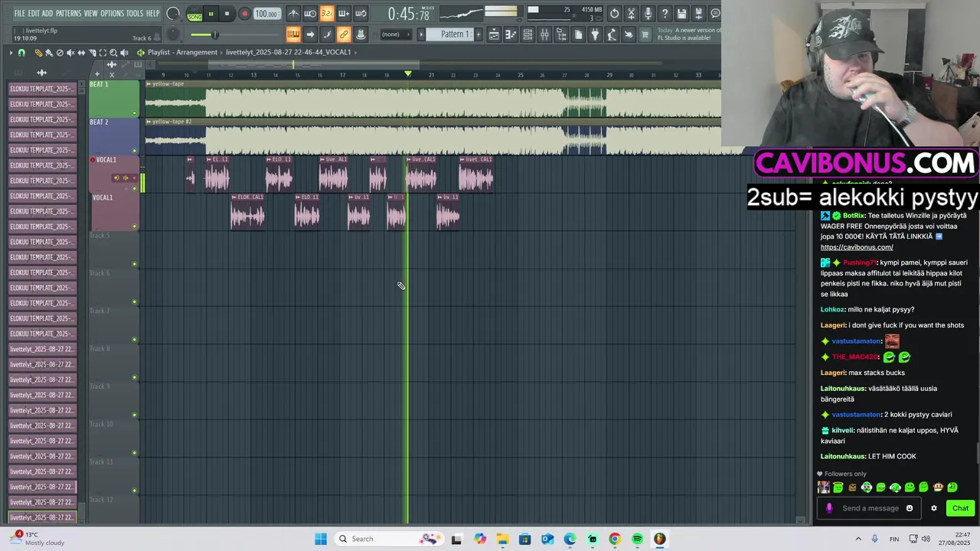Open project files copy icon
The height and width of the screenshot is (551, 980).
tap(578, 34)
